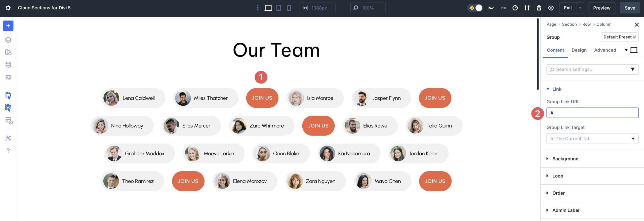Open the help question mark icon
Image resolution: width=644 pixels, height=221 pixels.
click(x=8, y=150)
